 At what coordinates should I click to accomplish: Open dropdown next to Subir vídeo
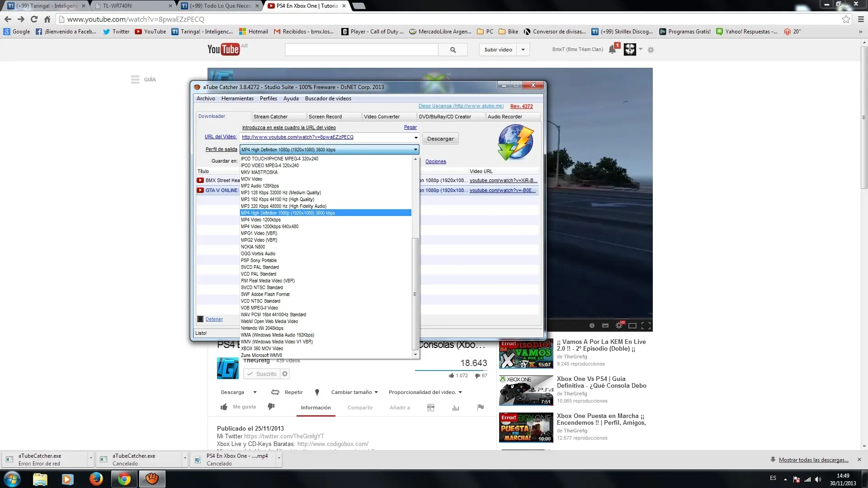click(523, 50)
